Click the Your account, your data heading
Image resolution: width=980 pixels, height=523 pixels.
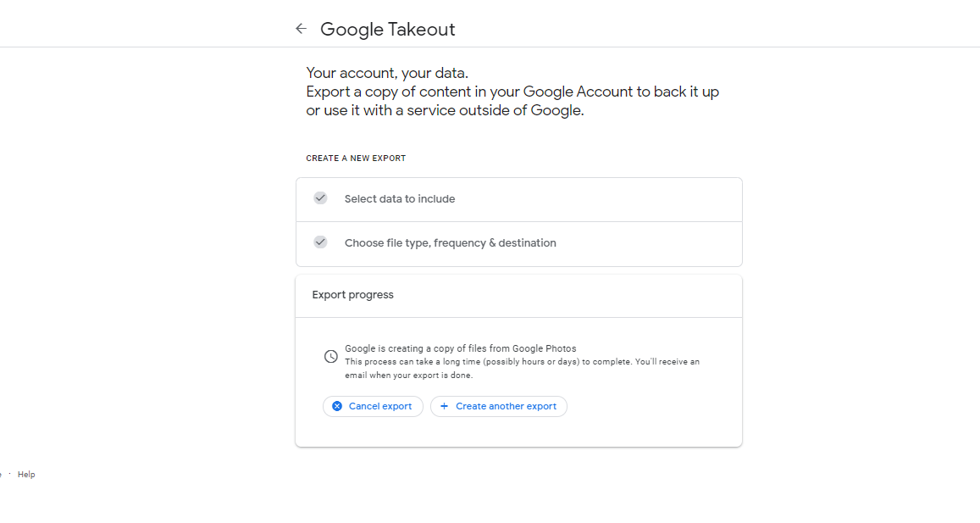click(x=387, y=73)
